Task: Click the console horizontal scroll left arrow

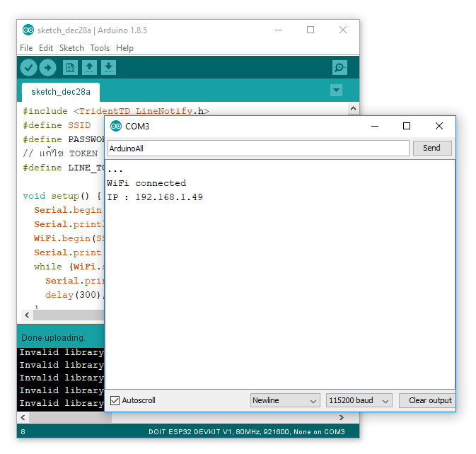Action: (23, 418)
